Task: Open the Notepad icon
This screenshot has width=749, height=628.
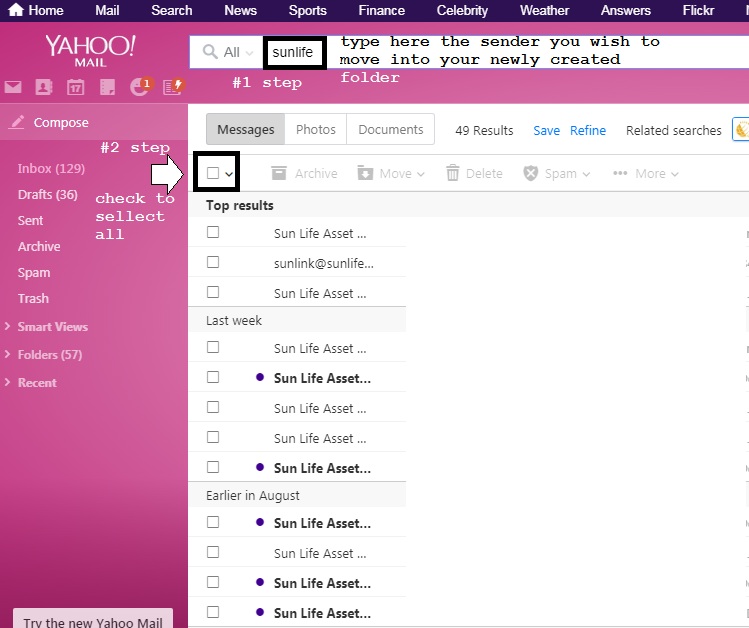Action: tap(107, 87)
